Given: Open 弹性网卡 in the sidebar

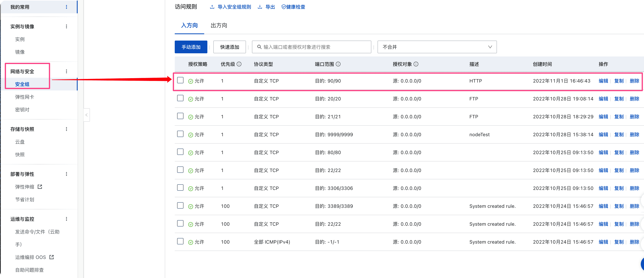Looking at the screenshot, I should (24, 97).
